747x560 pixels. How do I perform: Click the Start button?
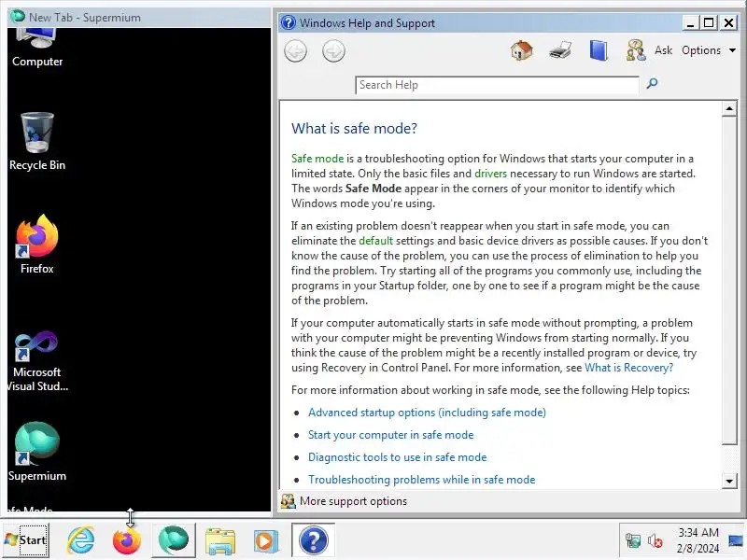26,540
